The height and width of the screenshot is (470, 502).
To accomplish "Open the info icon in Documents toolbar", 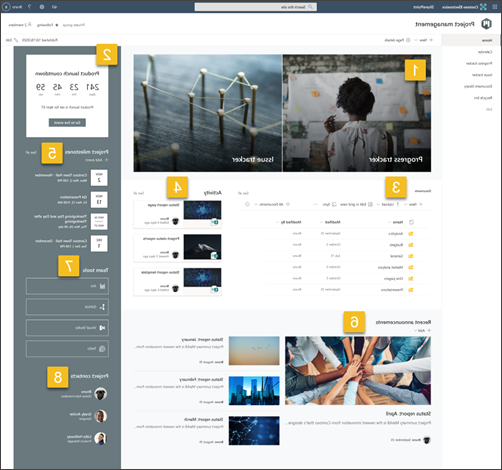I will pos(247,204).
